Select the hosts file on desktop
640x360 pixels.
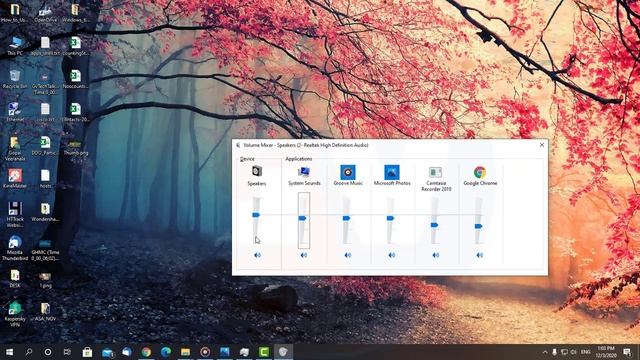tap(45, 178)
